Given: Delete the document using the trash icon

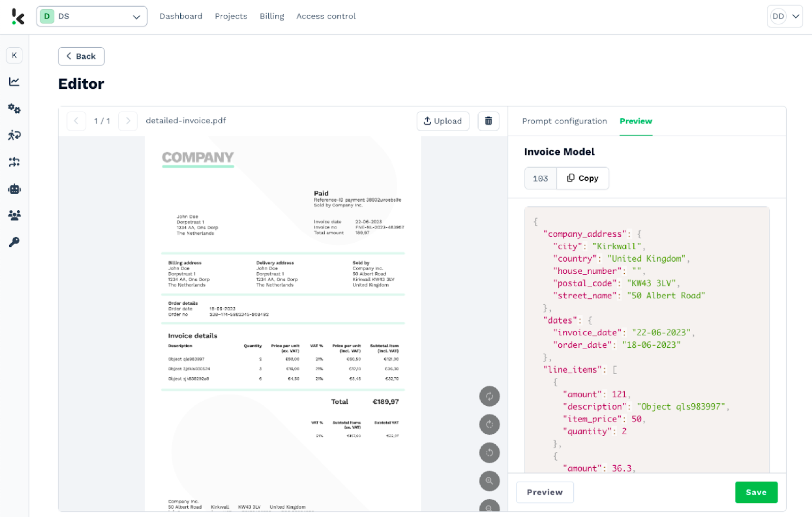Looking at the screenshot, I should point(488,121).
